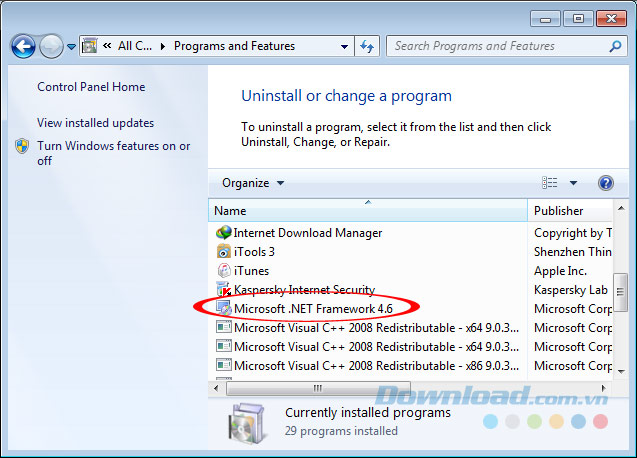This screenshot has height=458, width=637.
Task: Open View installed updates link
Action: (95, 123)
